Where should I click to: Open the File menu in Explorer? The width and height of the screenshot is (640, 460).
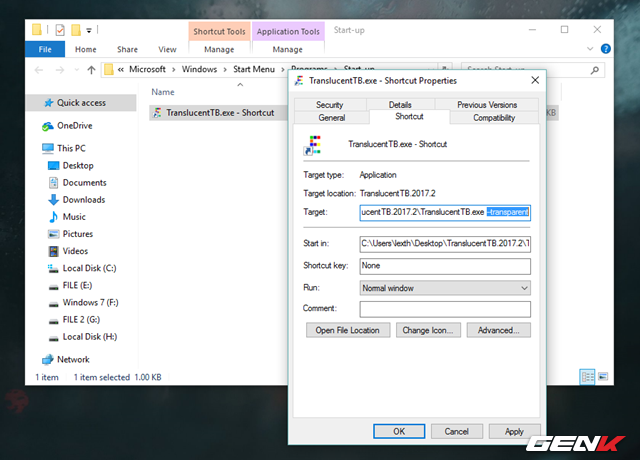[x=44, y=49]
